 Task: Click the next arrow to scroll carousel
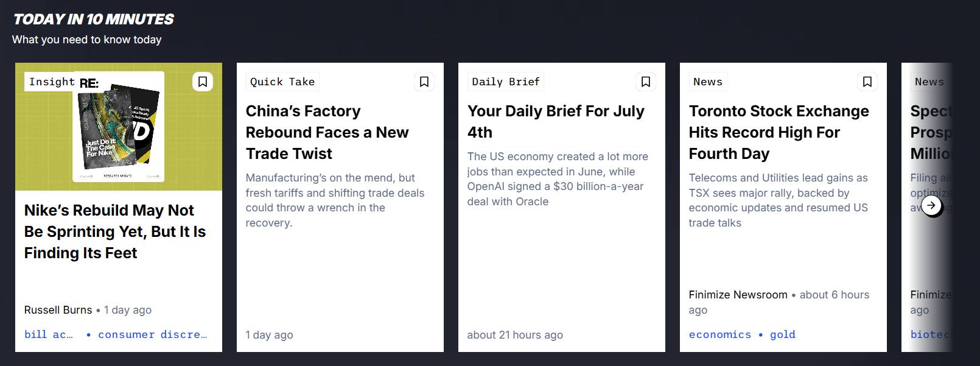pos(931,205)
